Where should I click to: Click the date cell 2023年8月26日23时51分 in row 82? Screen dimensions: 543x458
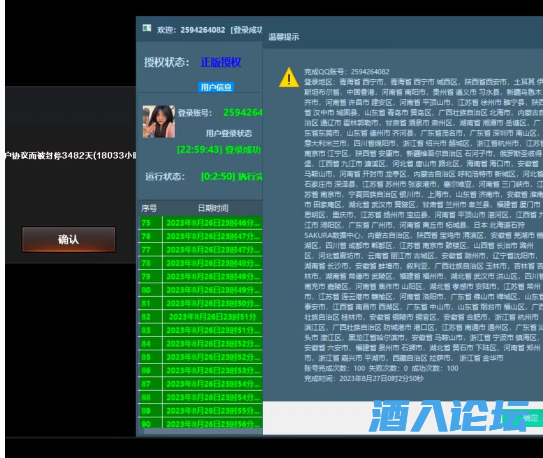point(212,317)
